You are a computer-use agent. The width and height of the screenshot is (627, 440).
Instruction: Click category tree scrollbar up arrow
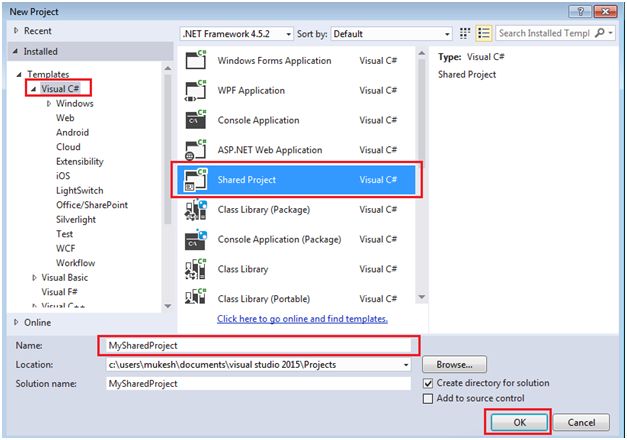tap(168, 68)
